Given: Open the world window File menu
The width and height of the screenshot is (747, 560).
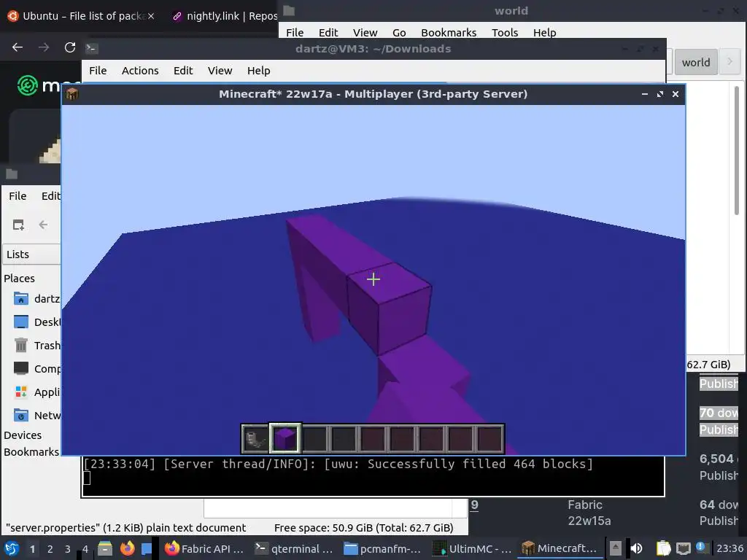Looking at the screenshot, I should pyautogui.click(x=295, y=32).
